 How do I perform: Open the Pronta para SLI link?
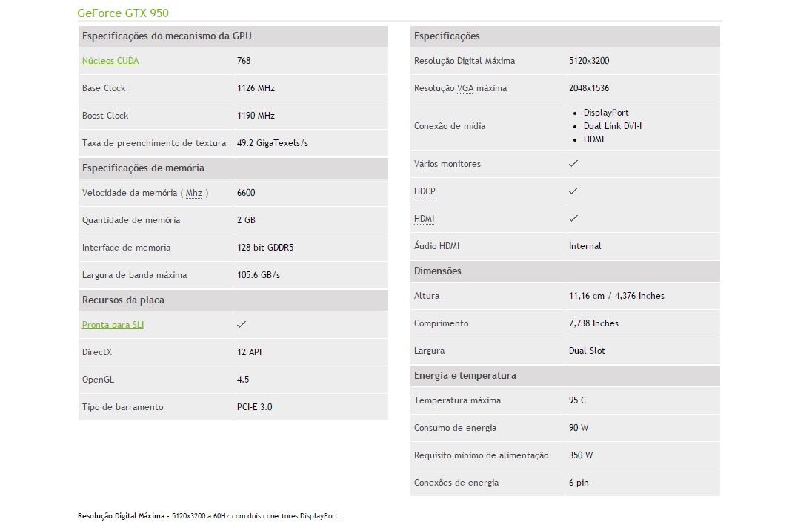pos(113,325)
